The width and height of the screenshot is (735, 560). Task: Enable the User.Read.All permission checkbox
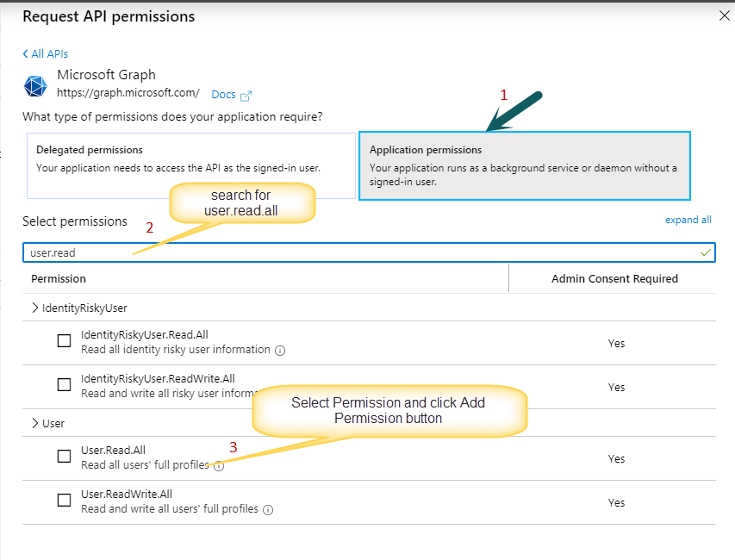coord(65,456)
